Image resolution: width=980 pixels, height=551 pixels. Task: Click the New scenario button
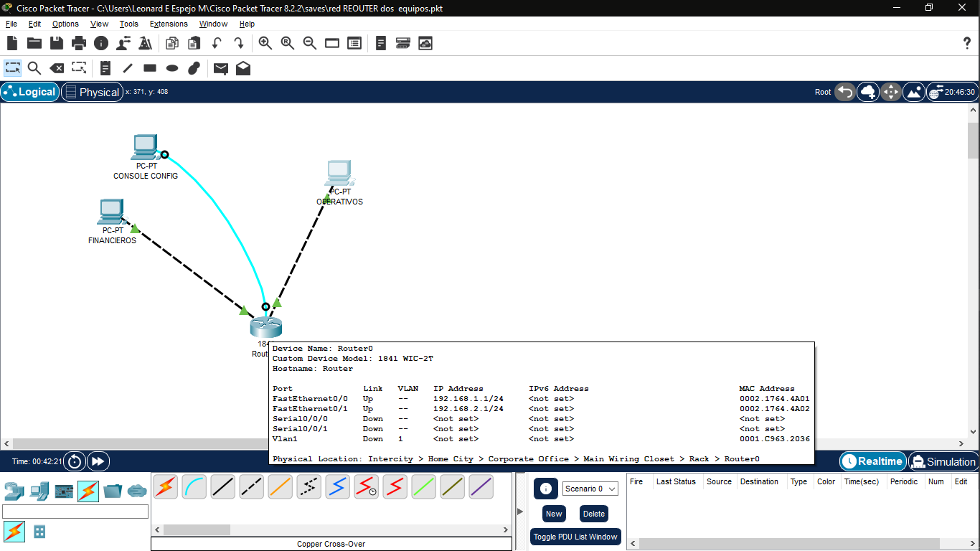[554, 514]
